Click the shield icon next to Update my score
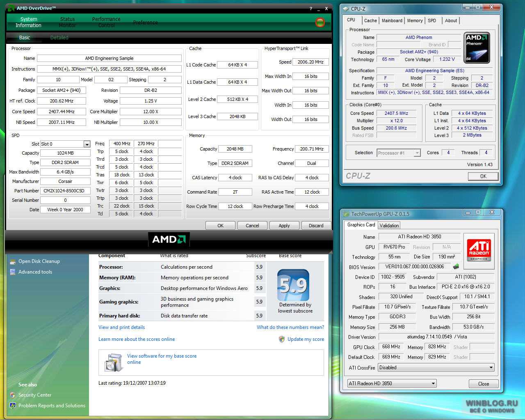This screenshot has height=420, width=525. point(282,339)
